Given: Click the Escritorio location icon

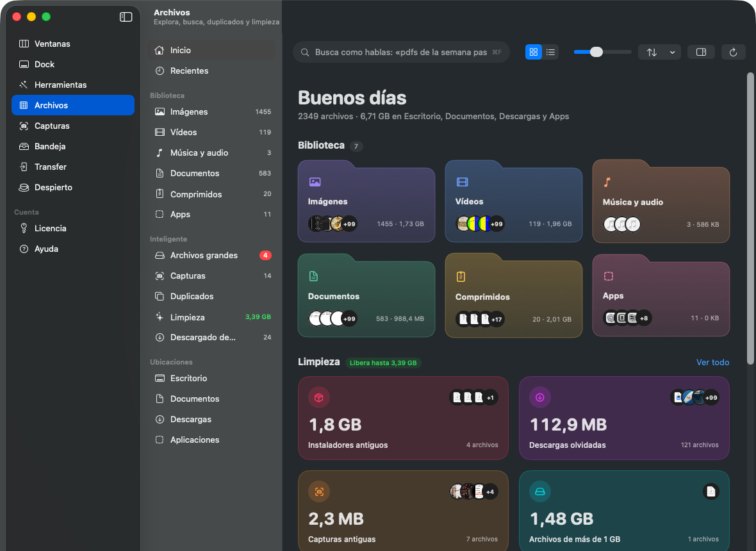Looking at the screenshot, I should point(160,379).
